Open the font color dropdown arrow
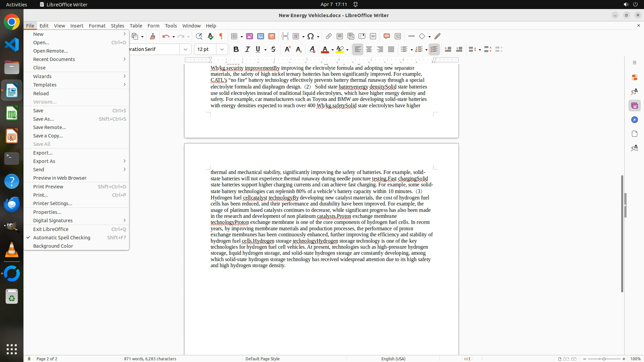The image size is (644, 362). pos(332,50)
